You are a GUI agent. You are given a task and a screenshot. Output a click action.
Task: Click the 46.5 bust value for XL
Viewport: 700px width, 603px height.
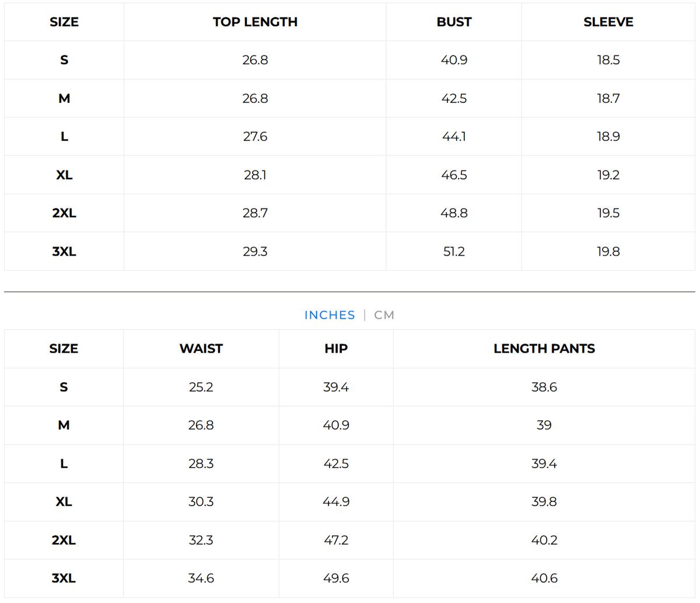(454, 175)
